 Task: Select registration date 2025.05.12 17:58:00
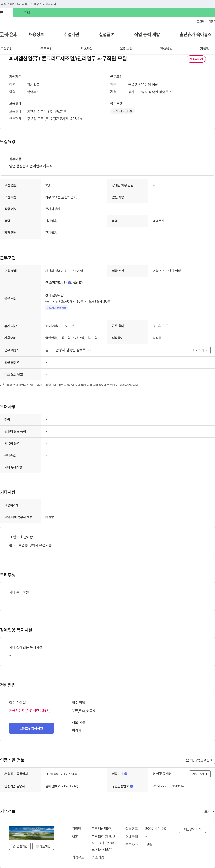click(61, 774)
